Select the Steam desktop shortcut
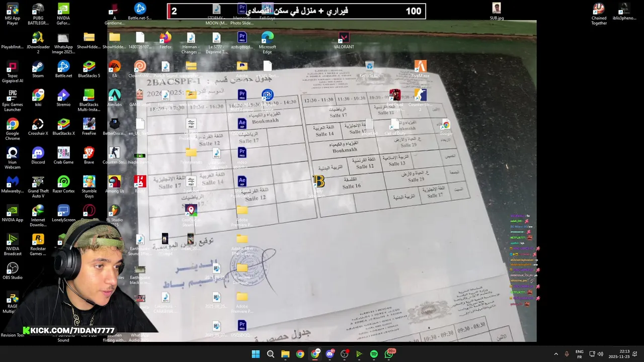 point(38,70)
